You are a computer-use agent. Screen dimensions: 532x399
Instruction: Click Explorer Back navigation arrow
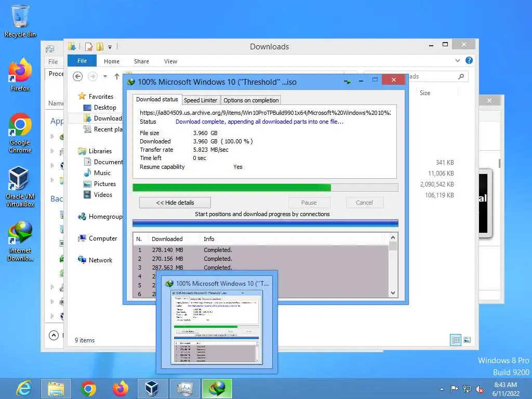pyautogui.click(x=78, y=76)
